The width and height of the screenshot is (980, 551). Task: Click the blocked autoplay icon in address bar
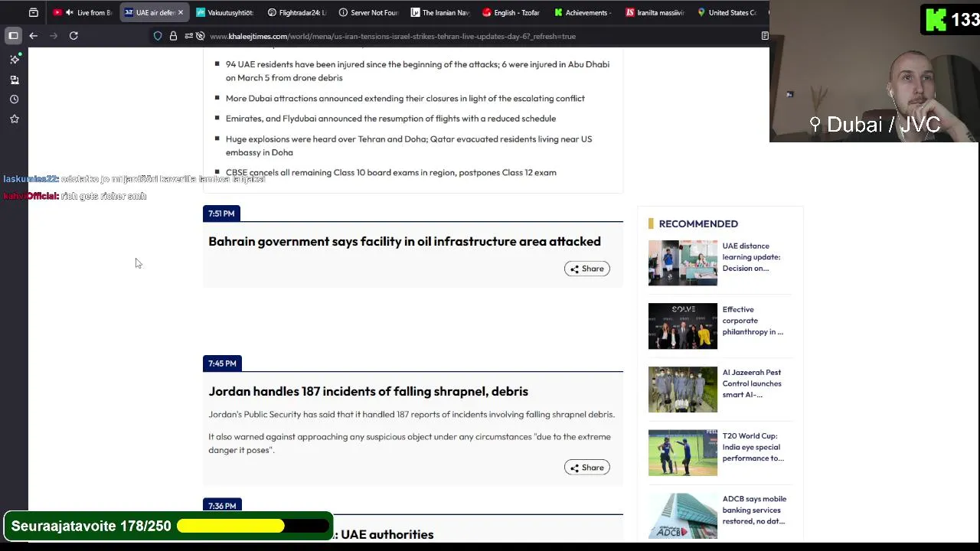coord(200,36)
